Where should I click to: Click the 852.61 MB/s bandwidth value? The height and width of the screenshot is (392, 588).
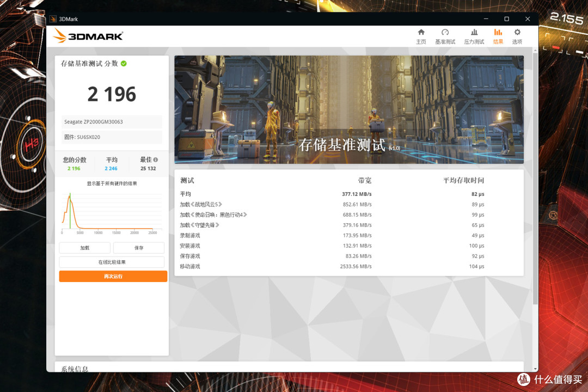(357, 205)
